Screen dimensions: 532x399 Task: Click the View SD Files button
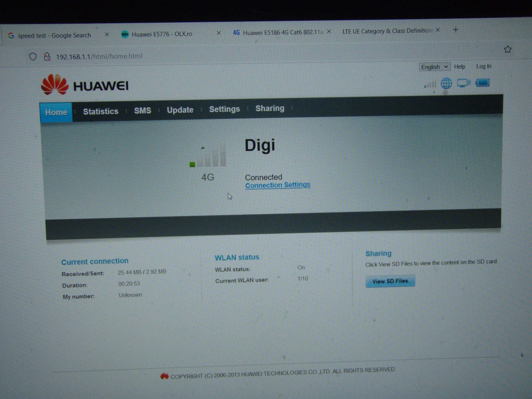pyautogui.click(x=390, y=281)
